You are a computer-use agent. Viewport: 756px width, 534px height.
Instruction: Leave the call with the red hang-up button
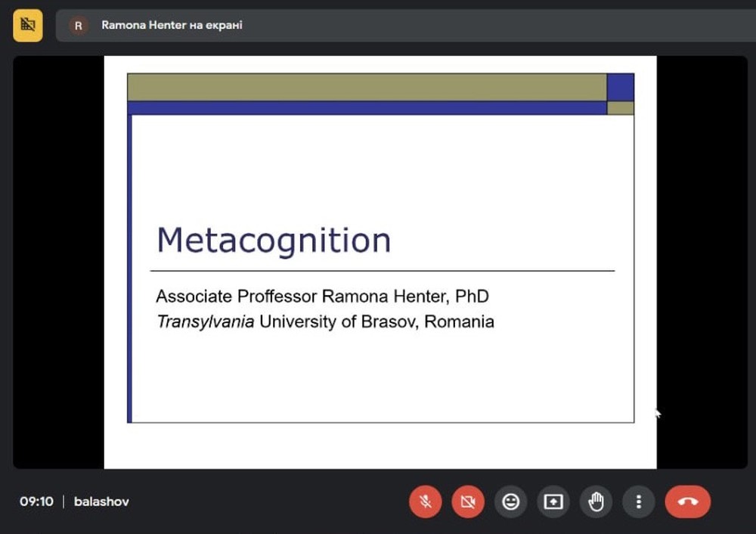tap(687, 501)
